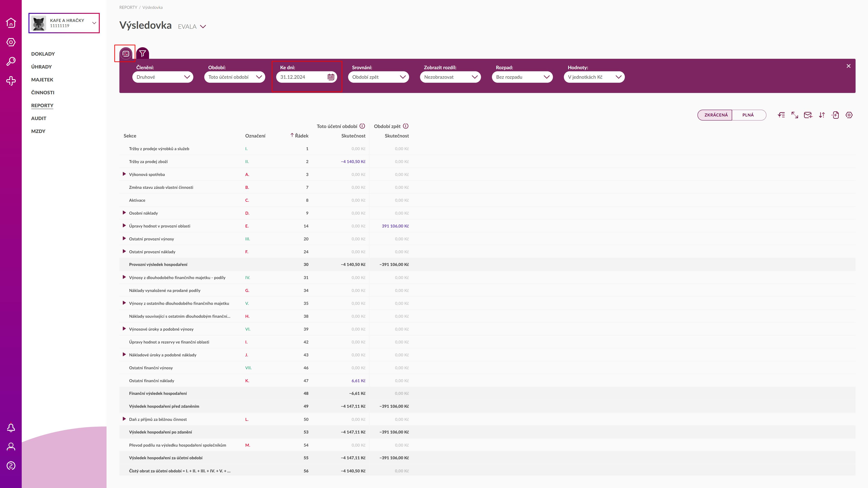The width and height of the screenshot is (868, 488).
Task: Click the 391 106,00 Kč value in Úpravy hodnot row
Action: [x=395, y=226]
